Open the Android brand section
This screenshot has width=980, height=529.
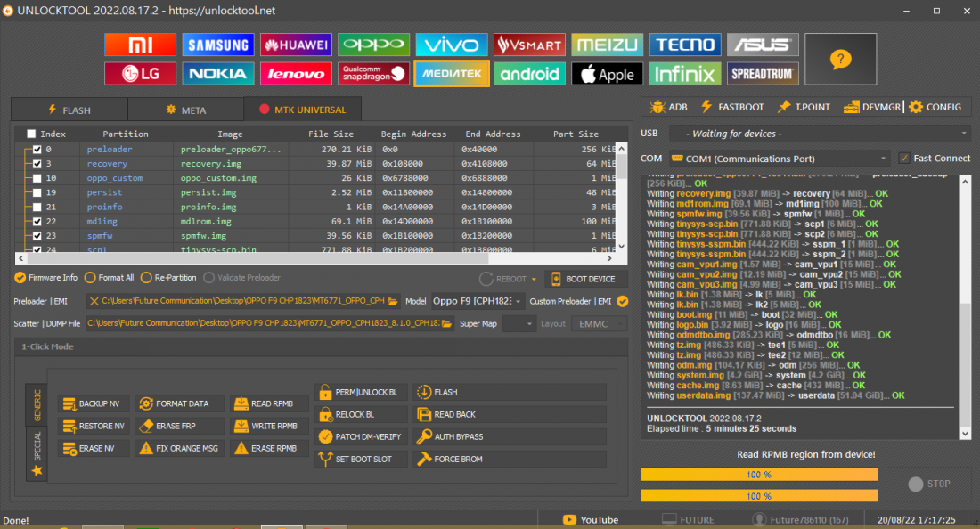tap(529, 74)
